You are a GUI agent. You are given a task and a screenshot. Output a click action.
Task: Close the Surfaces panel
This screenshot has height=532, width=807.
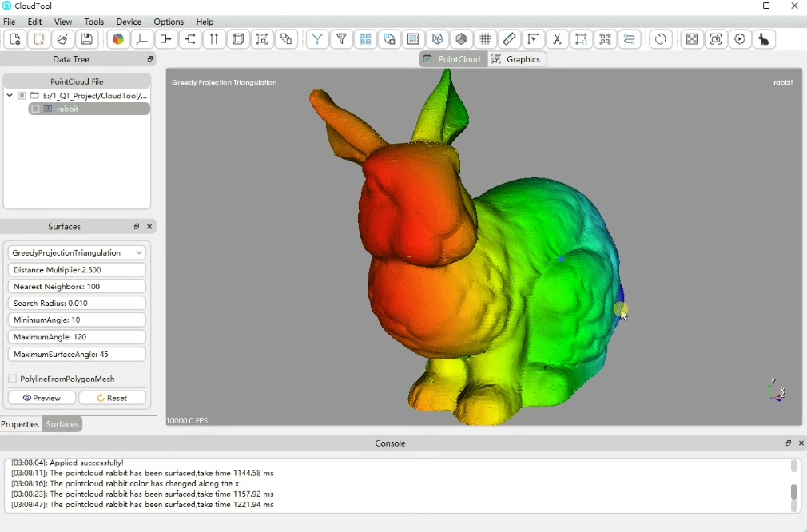pos(149,226)
